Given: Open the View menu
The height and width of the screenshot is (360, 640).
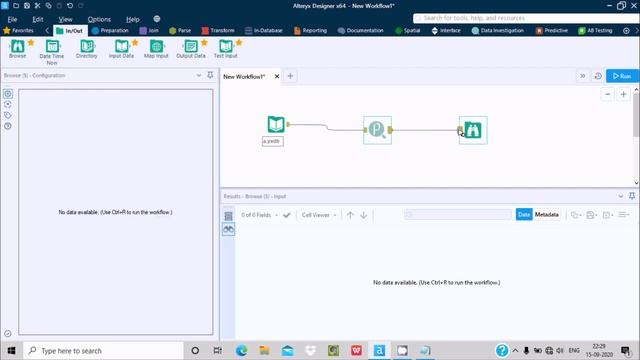Looking at the screenshot, I should 65,19.
